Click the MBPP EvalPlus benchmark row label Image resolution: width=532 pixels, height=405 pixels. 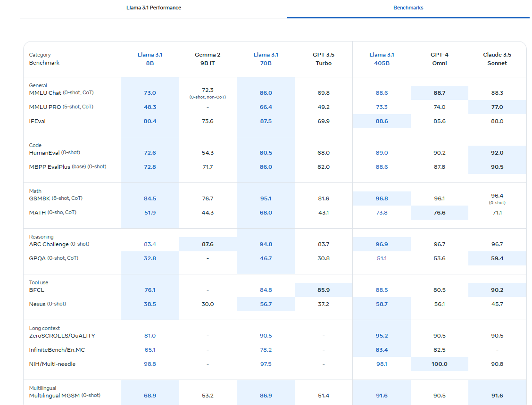click(x=67, y=167)
